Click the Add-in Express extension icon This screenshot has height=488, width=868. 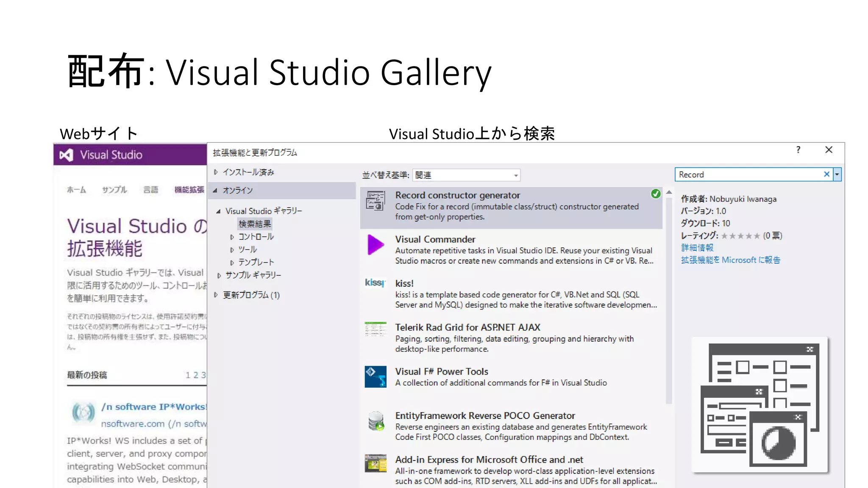pos(376,463)
